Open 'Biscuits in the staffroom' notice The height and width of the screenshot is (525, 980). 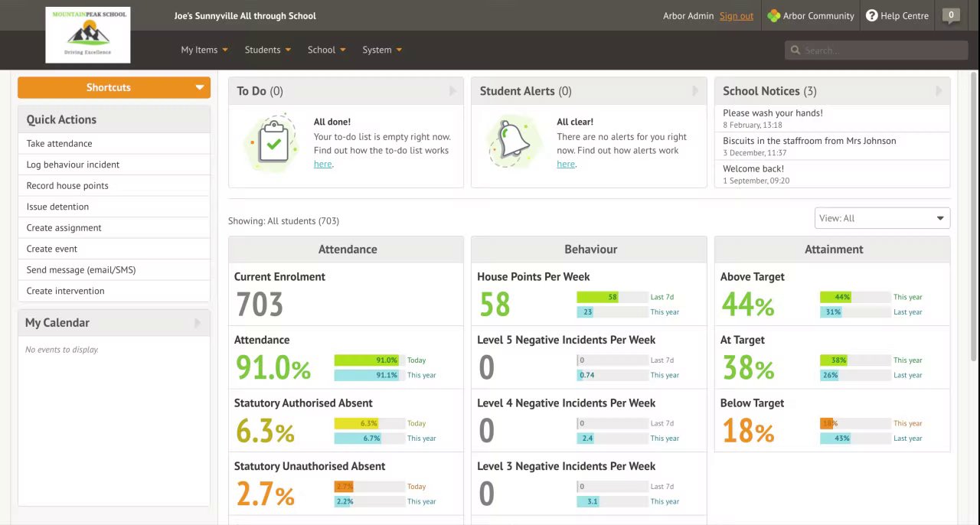coord(832,146)
